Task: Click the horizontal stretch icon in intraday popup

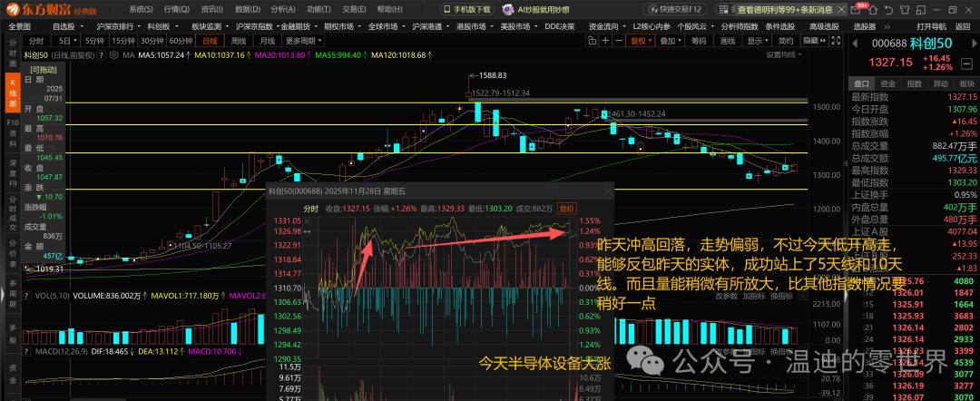Action: [x=307, y=231]
